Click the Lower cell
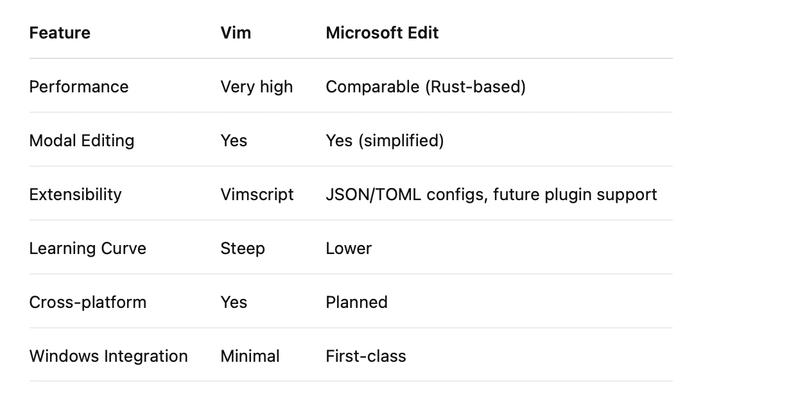800x399 pixels. click(x=349, y=248)
